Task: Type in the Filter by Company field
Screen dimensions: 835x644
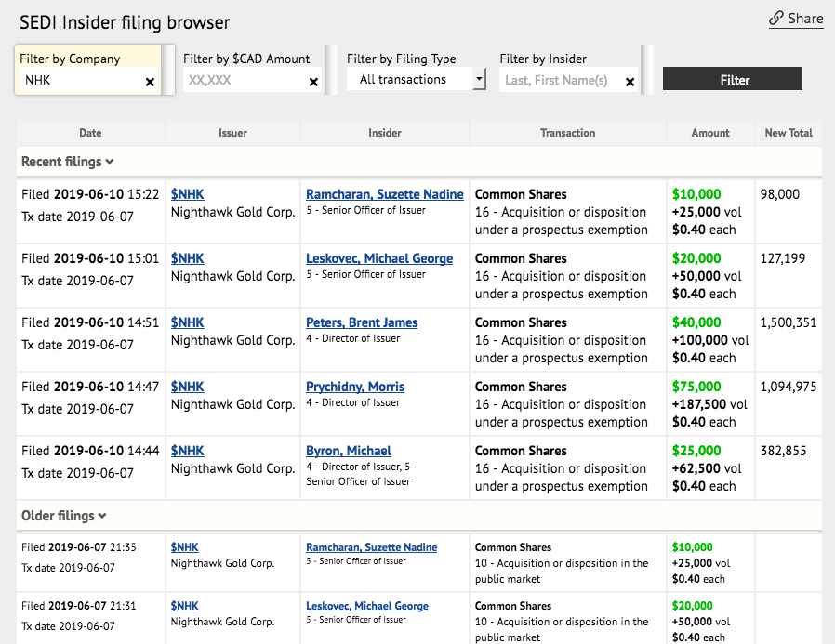Action: (x=81, y=81)
